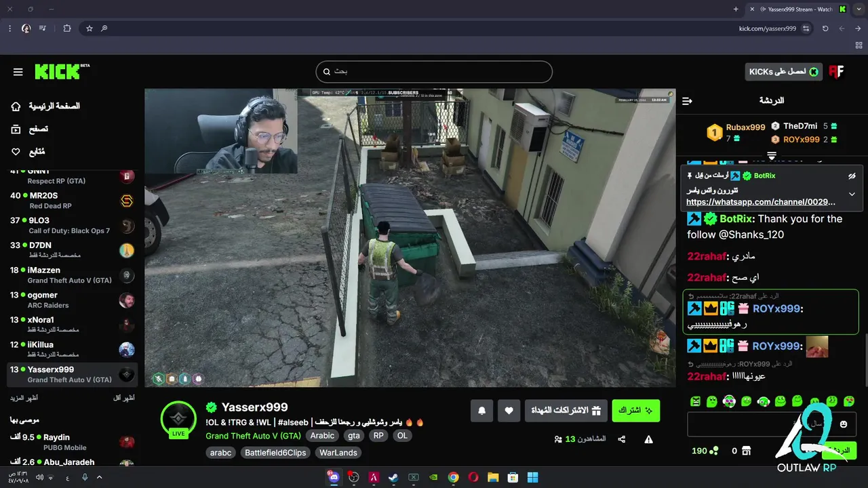Select the RP tag
868x488 pixels.
coord(378,436)
